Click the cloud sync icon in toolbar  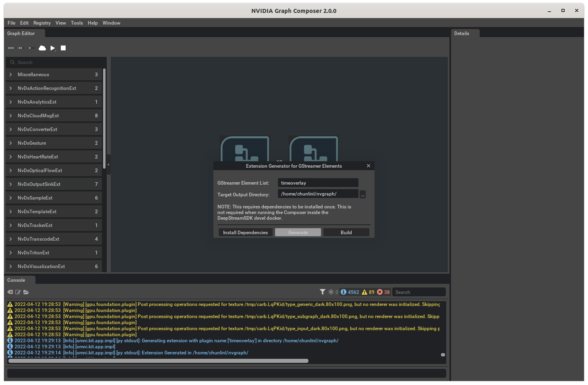click(42, 48)
